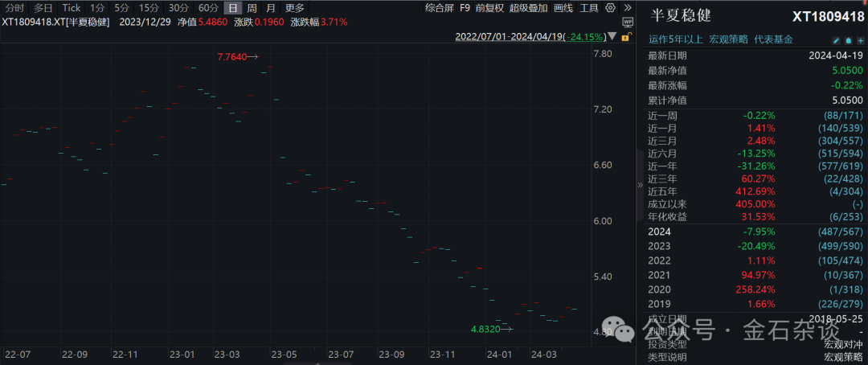
Task: Switch to 分时 intraday view
Action: click(15, 8)
